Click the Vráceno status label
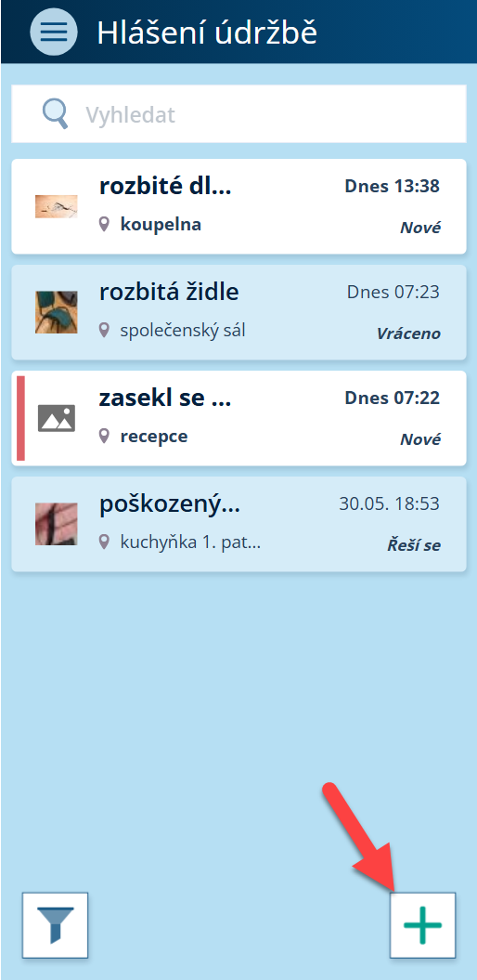 tap(408, 333)
